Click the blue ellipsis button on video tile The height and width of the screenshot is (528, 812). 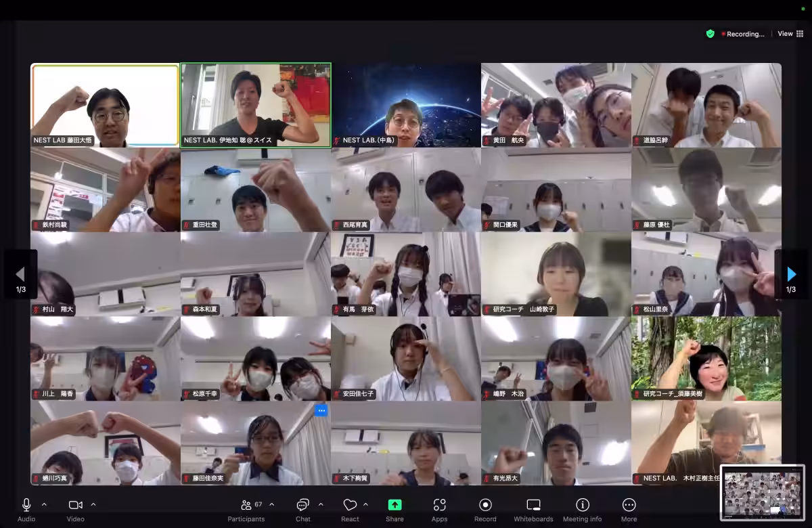pos(321,410)
